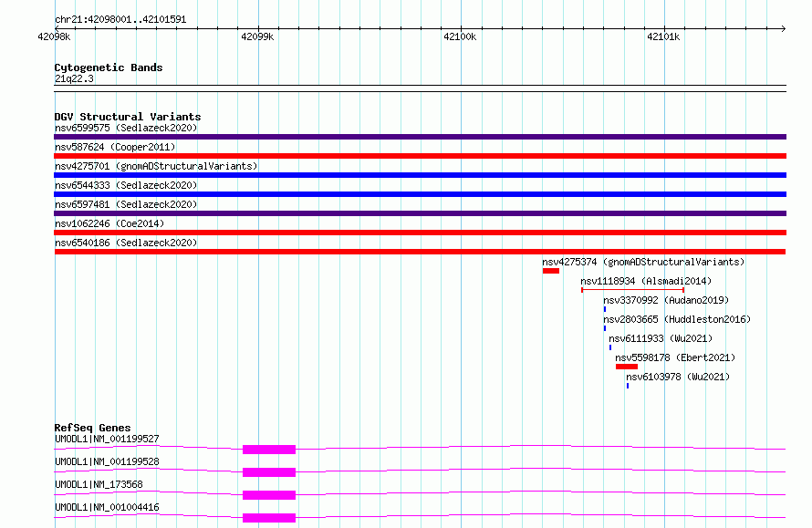Select the nsv1062246 (Coe2014) label

[109, 223]
